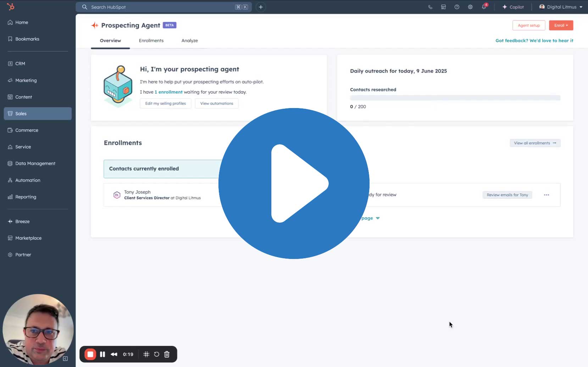Open the recording grid effects icon
The width and height of the screenshot is (588, 367).
click(x=146, y=354)
